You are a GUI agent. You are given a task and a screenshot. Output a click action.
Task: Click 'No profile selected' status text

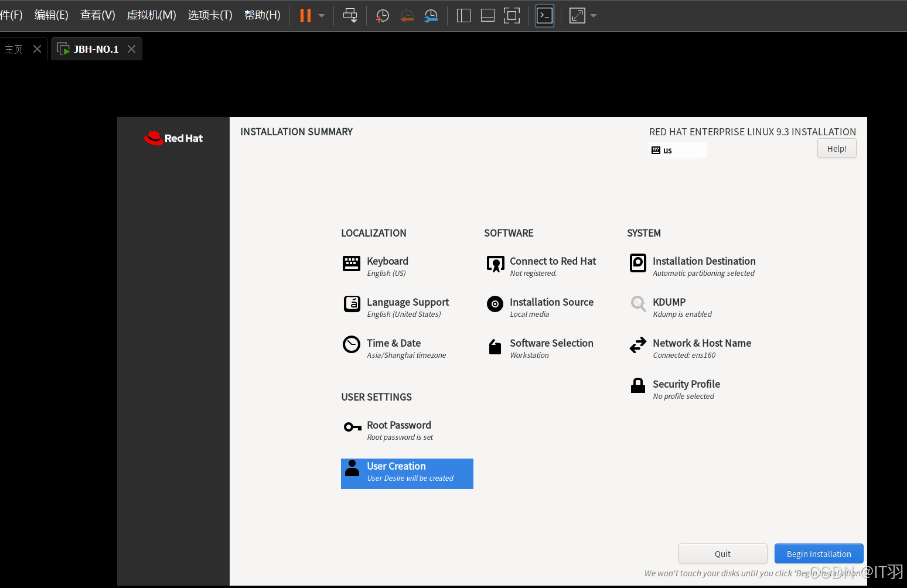point(683,396)
